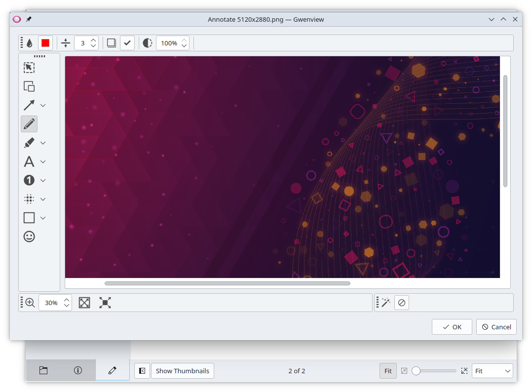Open the Fit zoom combo box

tap(492, 371)
